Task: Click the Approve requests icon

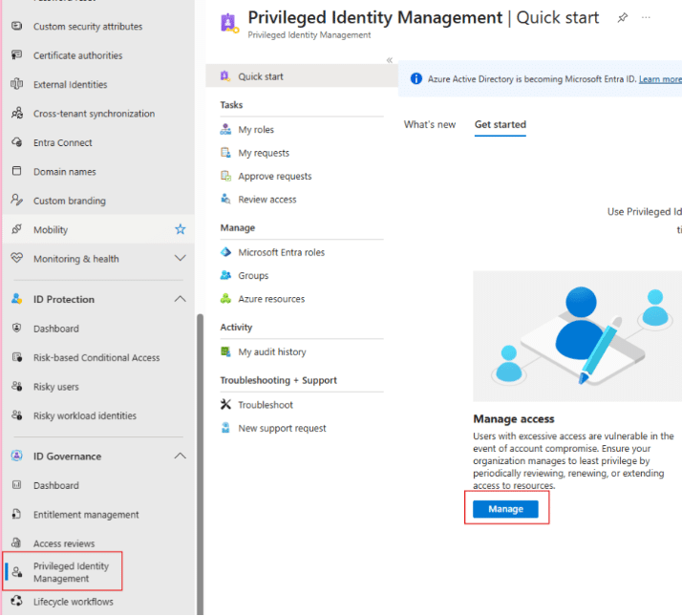Action: click(225, 176)
